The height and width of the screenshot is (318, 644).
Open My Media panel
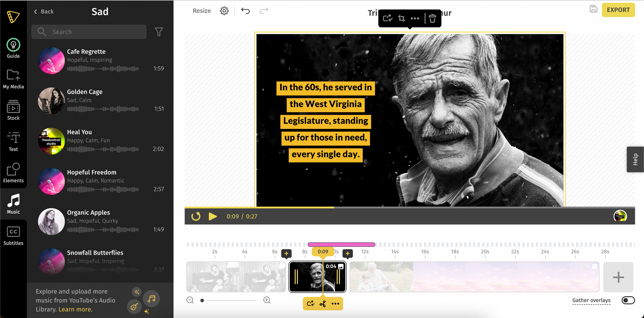(13, 79)
